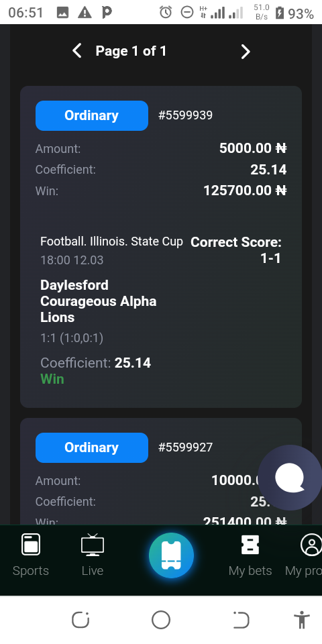Tap the Android back navigation button
This screenshot has height=644, width=322.
(241, 620)
